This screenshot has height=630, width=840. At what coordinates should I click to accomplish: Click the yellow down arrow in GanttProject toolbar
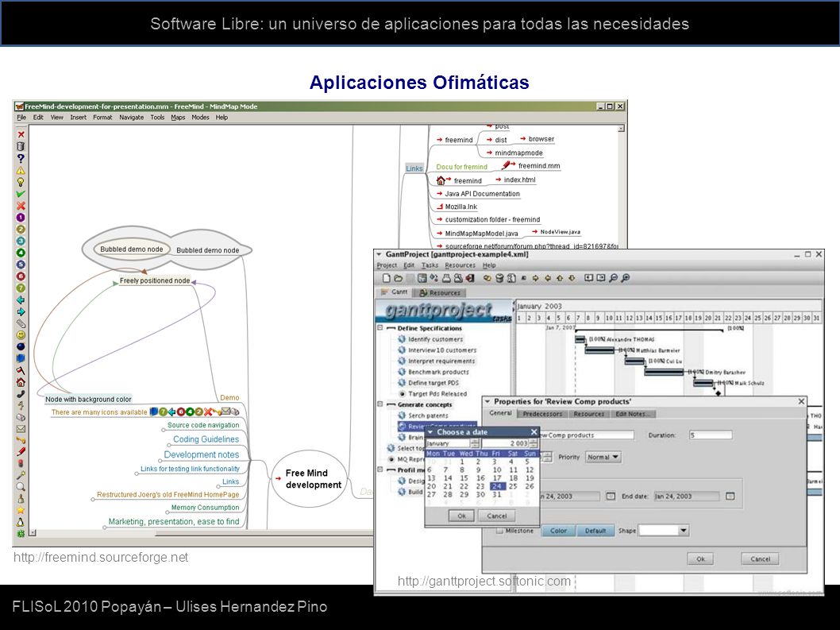pyautogui.click(x=572, y=278)
